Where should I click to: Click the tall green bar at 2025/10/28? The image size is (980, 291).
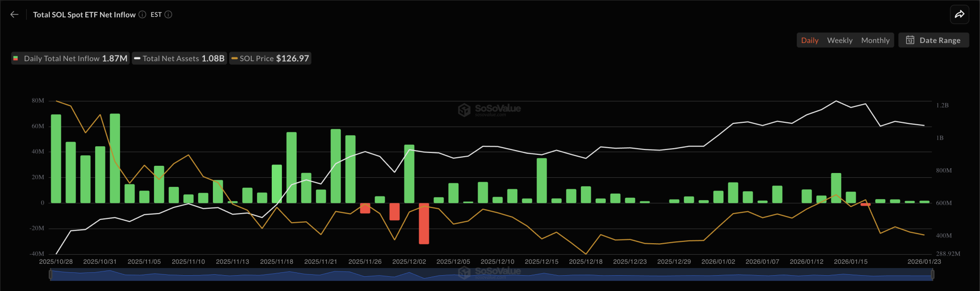(56, 159)
